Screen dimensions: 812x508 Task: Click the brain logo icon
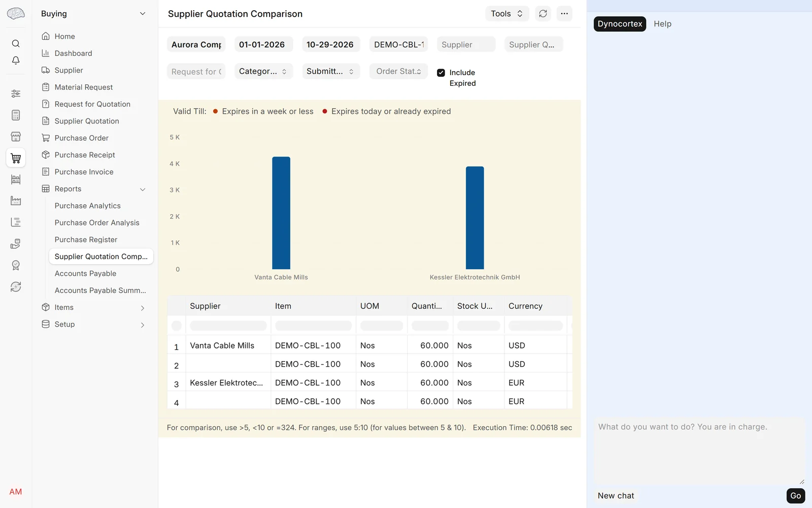(16, 14)
